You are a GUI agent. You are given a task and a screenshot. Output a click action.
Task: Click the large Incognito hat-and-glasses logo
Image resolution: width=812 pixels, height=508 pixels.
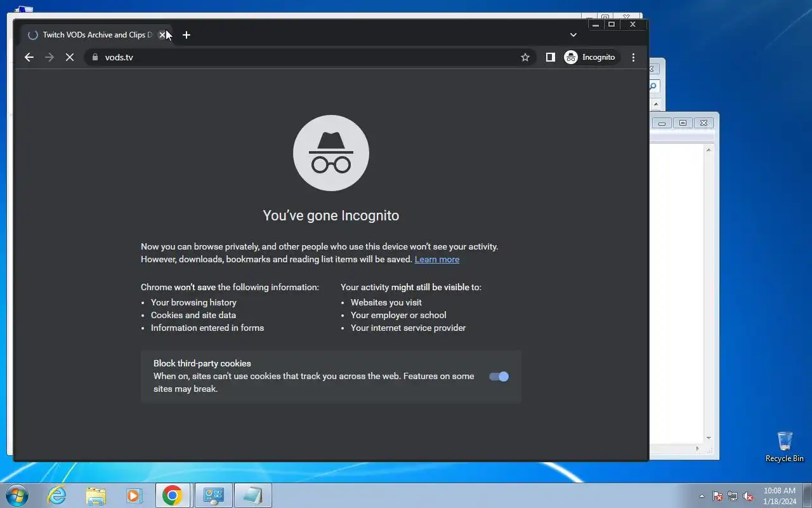coord(331,153)
